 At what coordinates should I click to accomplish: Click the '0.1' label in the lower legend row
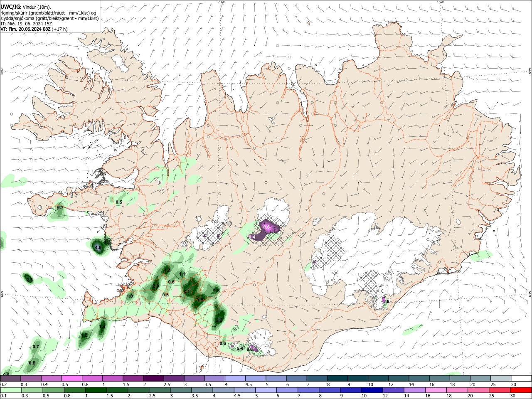click(3, 396)
